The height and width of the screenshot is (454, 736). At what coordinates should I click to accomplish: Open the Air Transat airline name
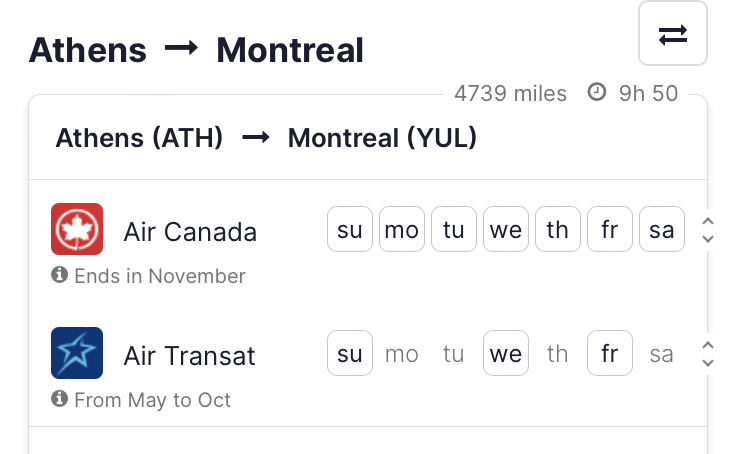189,356
